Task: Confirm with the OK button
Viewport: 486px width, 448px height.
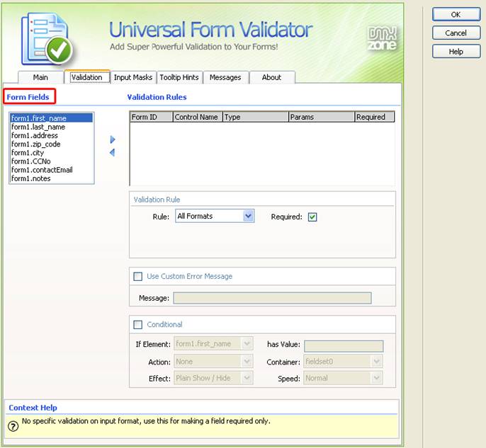Action: pos(456,15)
